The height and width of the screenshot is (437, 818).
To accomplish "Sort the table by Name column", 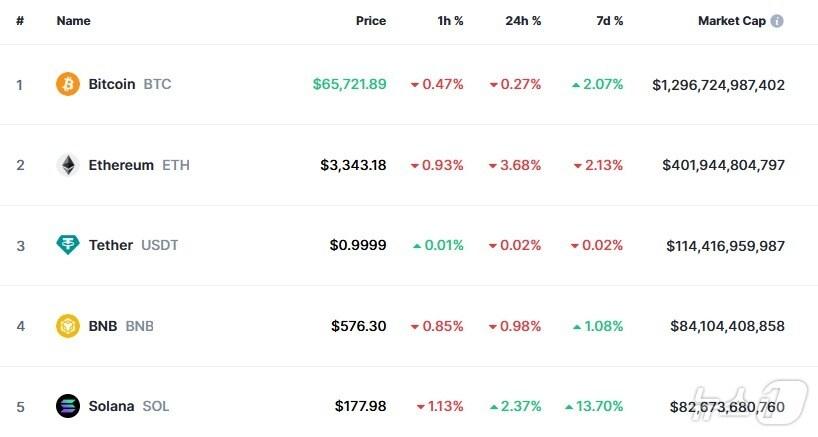I will 72,21.
